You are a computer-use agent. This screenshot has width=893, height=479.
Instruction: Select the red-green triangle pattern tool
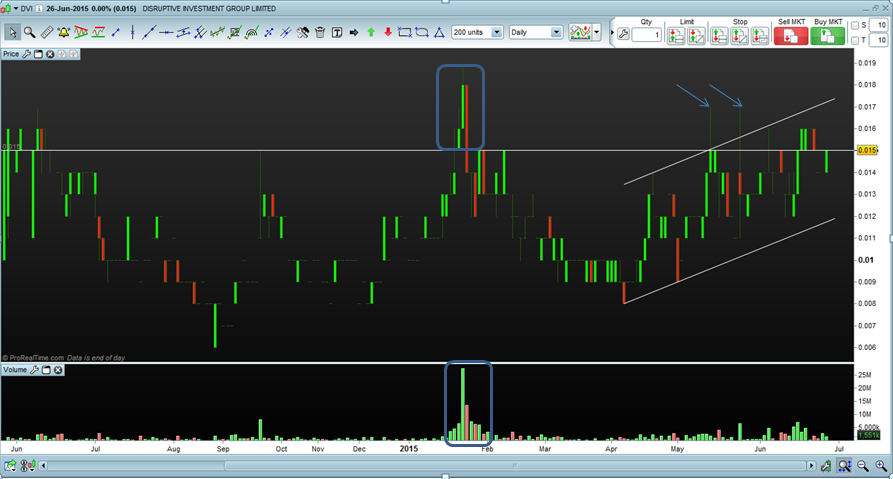pos(81,32)
